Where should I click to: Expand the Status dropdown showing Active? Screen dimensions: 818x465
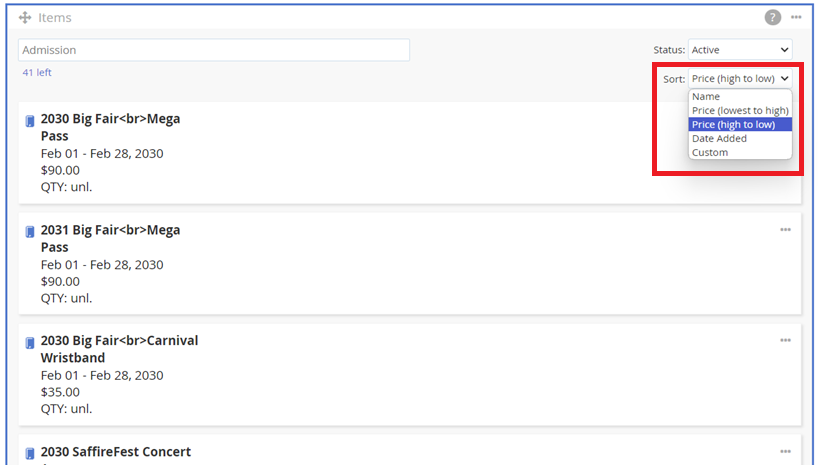coord(740,50)
